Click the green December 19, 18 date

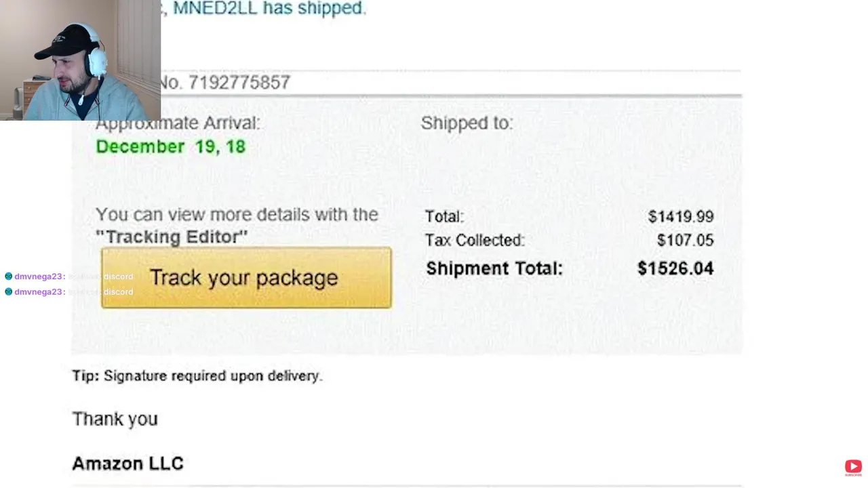click(x=170, y=147)
